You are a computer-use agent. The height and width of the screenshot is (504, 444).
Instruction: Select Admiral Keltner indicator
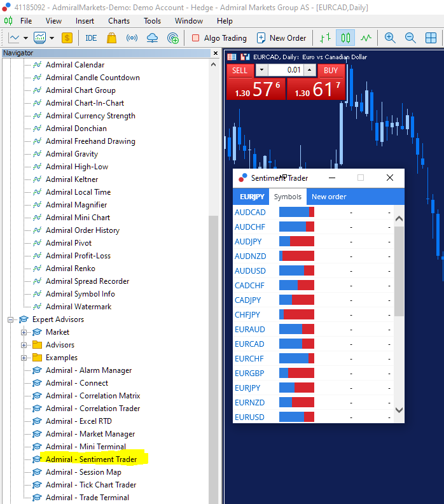coord(72,179)
